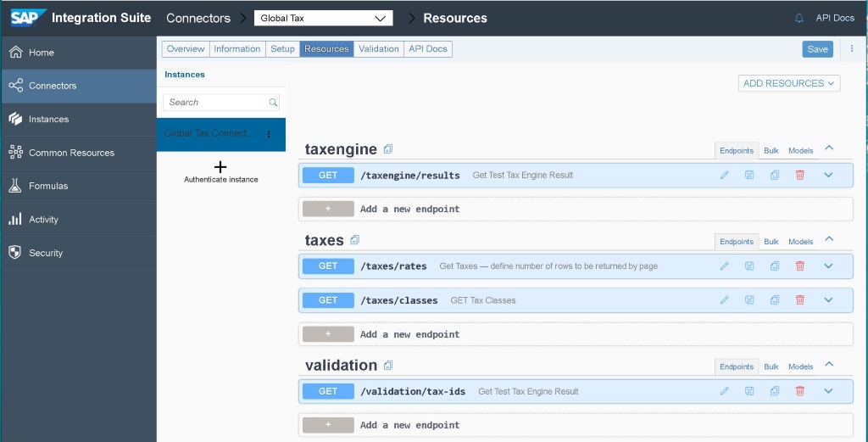Click the Save button

coord(818,48)
